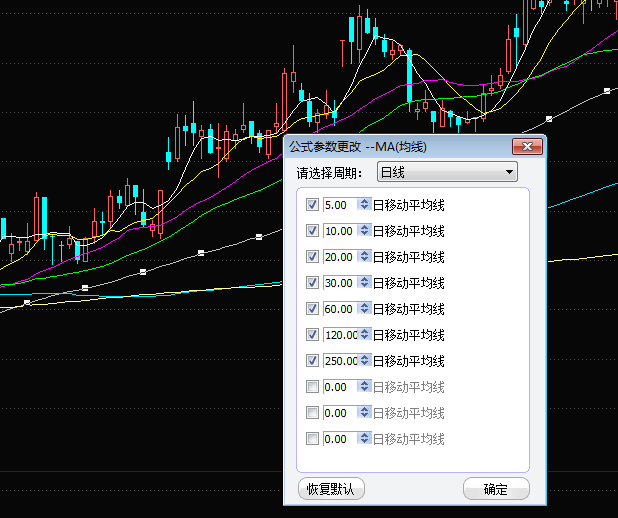This screenshot has height=518, width=618.
Task: Click the spinner arrows beside the 20.00 value
Action: [x=365, y=257]
